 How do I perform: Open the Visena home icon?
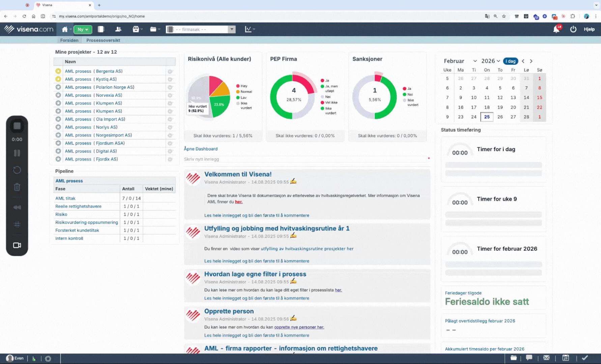point(65,29)
